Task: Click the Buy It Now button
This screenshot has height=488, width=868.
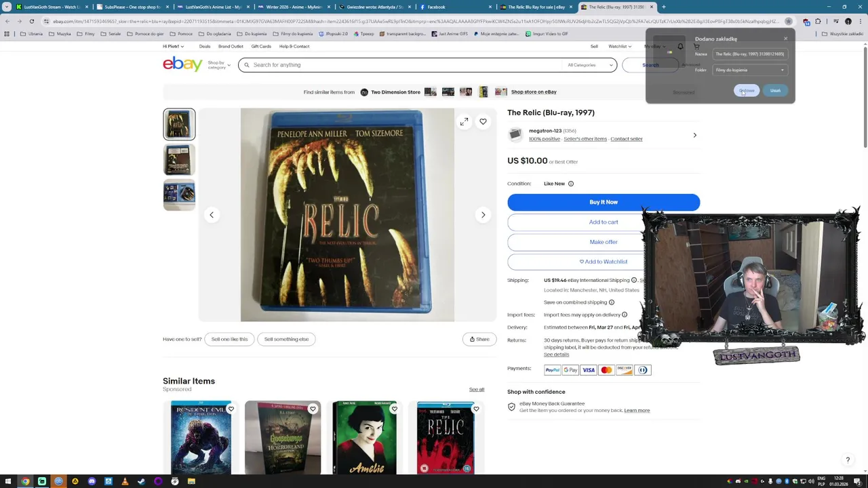Action: (604, 202)
